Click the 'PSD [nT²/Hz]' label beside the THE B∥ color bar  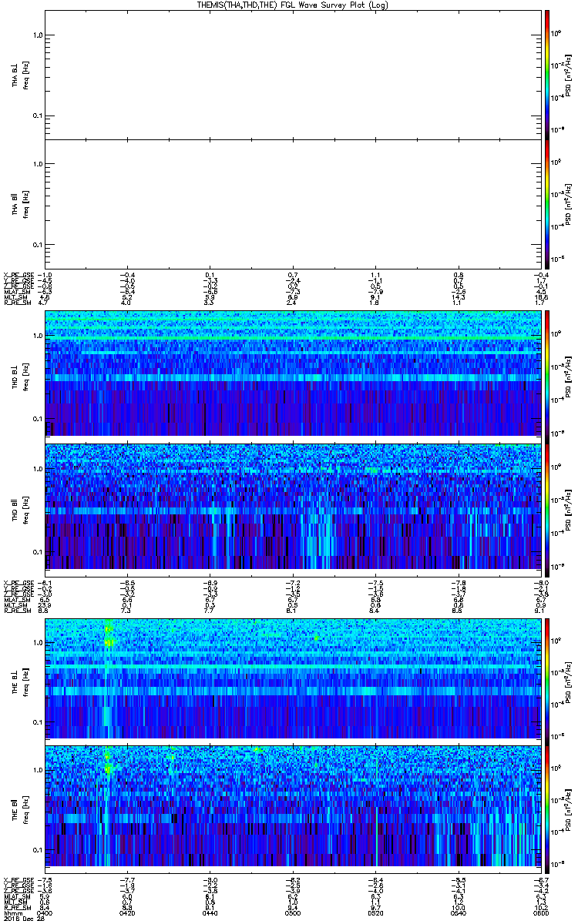[x=566, y=808]
